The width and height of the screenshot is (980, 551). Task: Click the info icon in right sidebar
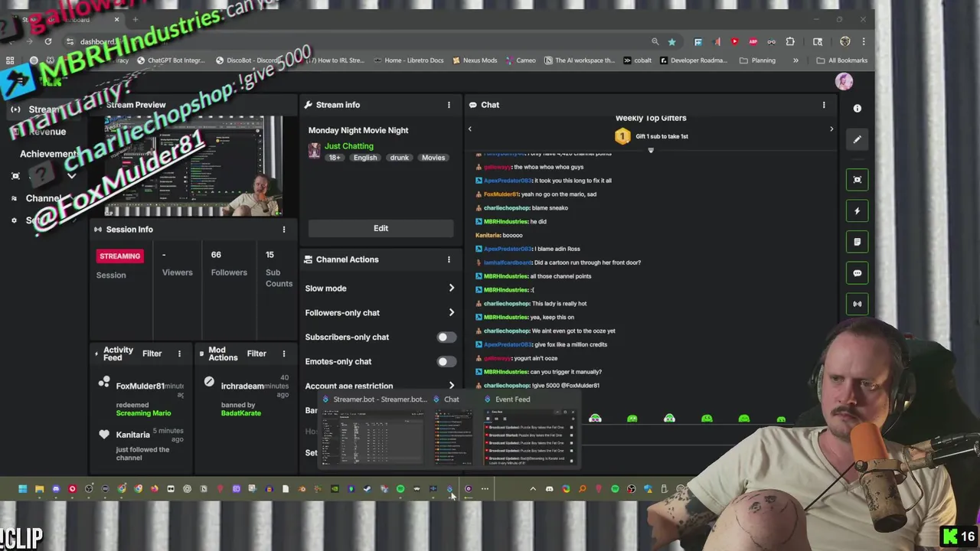coord(857,109)
